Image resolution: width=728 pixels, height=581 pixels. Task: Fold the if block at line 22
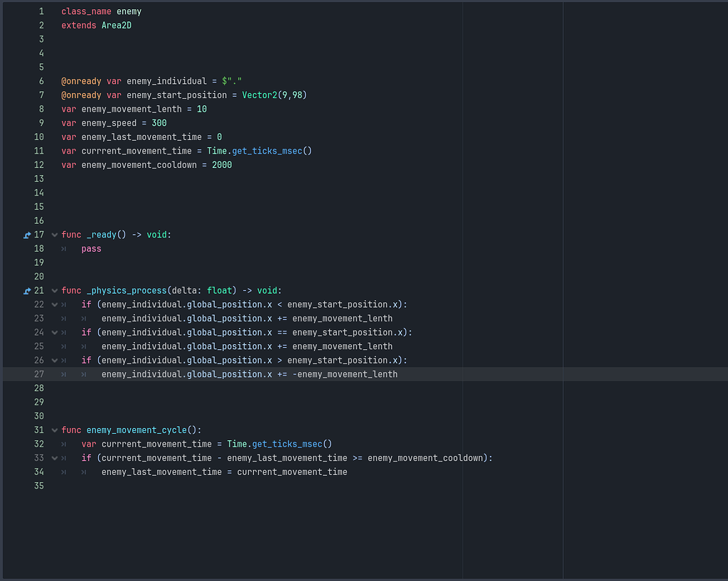pos(54,304)
